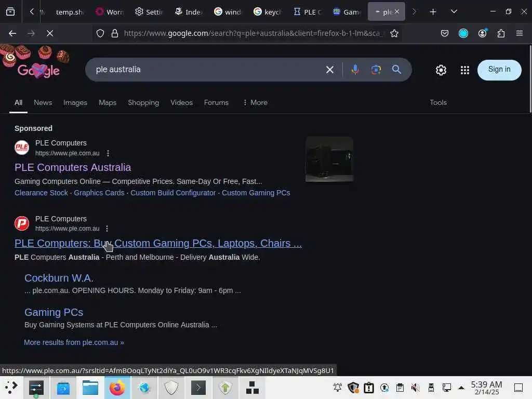Open Graphics Cards sitelink
This screenshot has width=532, height=399.
coord(99,193)
